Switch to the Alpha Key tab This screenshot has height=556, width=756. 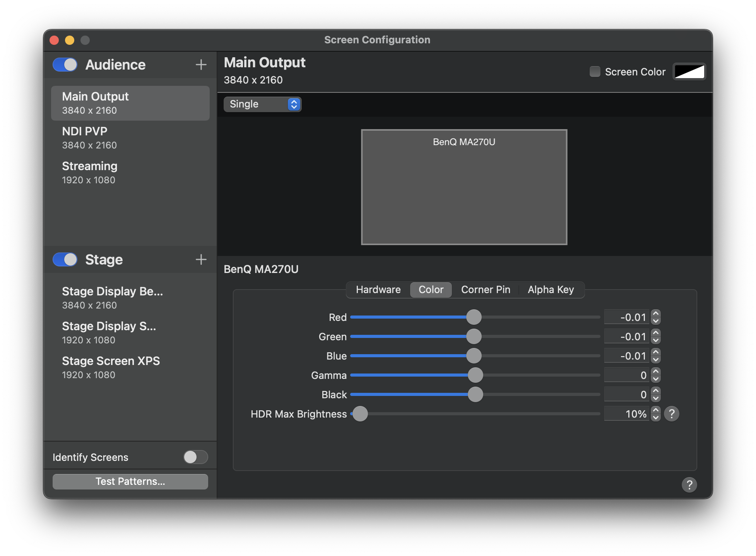(x=551, y=290)
